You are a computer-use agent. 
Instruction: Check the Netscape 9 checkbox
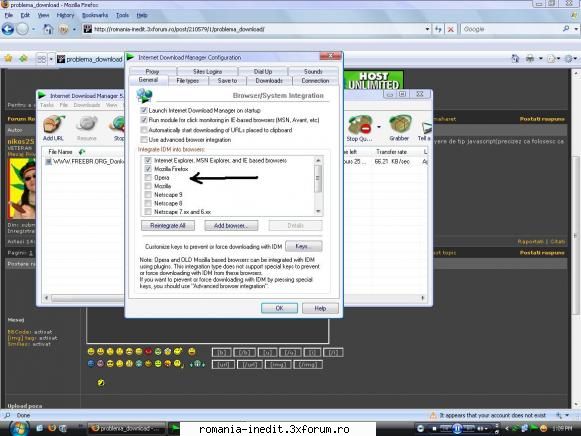tap(148, 194)
